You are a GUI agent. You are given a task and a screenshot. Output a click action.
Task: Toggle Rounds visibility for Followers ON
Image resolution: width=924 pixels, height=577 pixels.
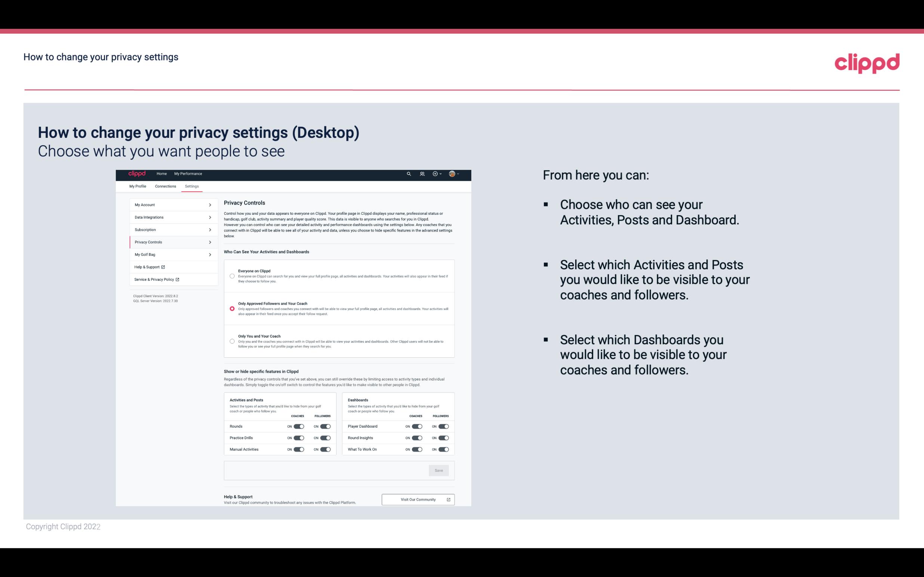point(325,425)
